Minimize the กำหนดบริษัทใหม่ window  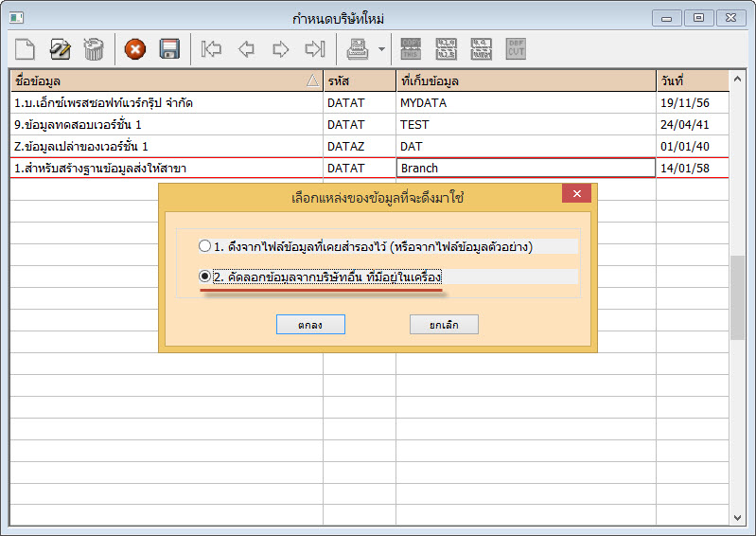667,18
